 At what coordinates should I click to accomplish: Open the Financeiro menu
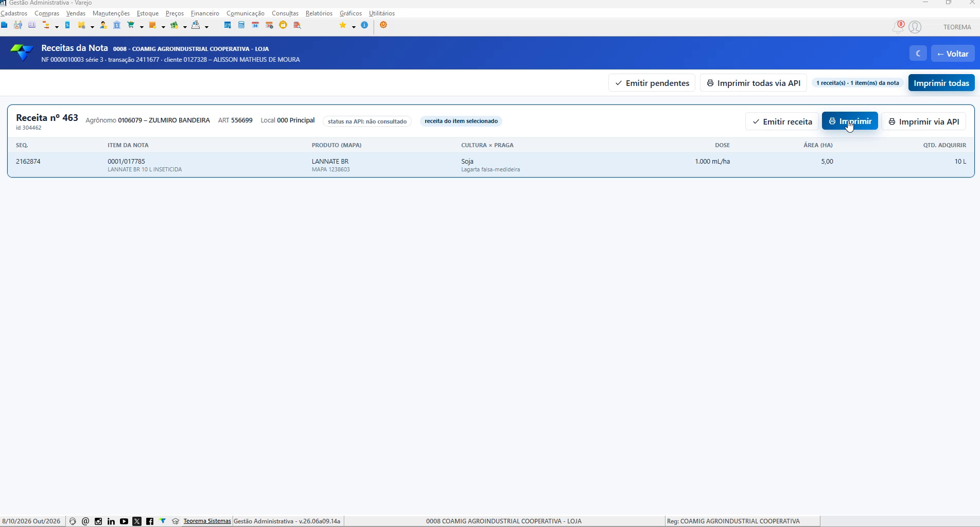pos(205,13)
